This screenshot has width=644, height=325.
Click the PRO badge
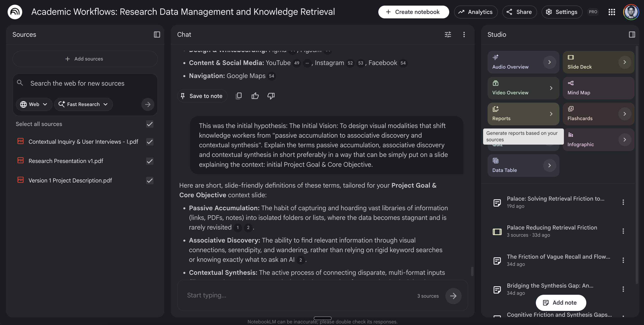click(x=593, y=12)
